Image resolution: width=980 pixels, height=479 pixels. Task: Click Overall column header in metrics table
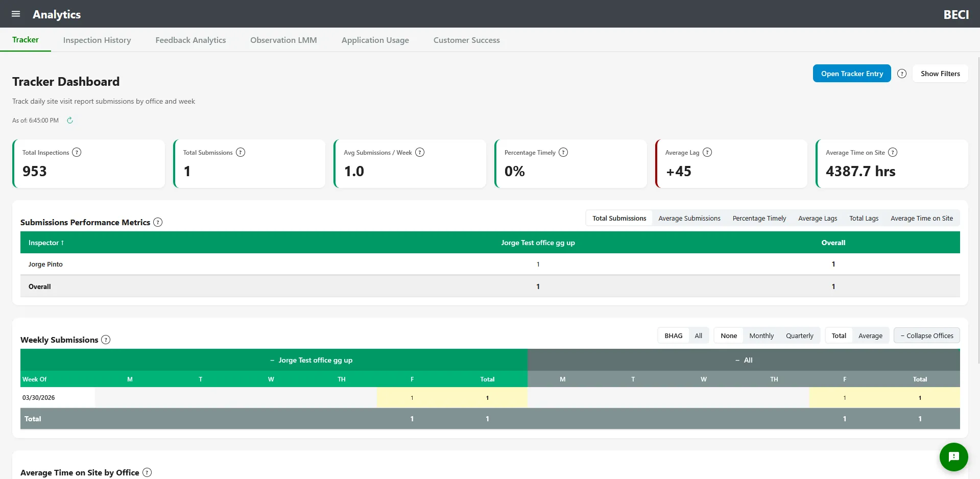[x=833, y=243]
